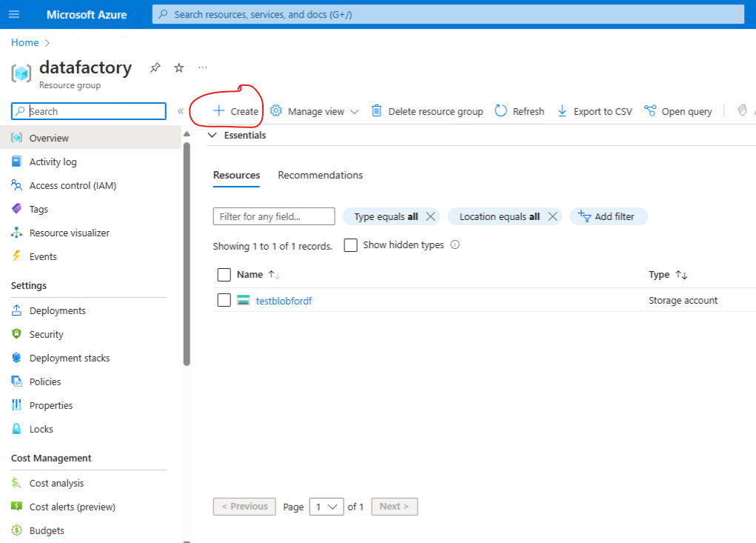The width and height of the screenshot is (756, 543).
Task: Click the Cost analysis dollar icon
Action: click(16, 482)
